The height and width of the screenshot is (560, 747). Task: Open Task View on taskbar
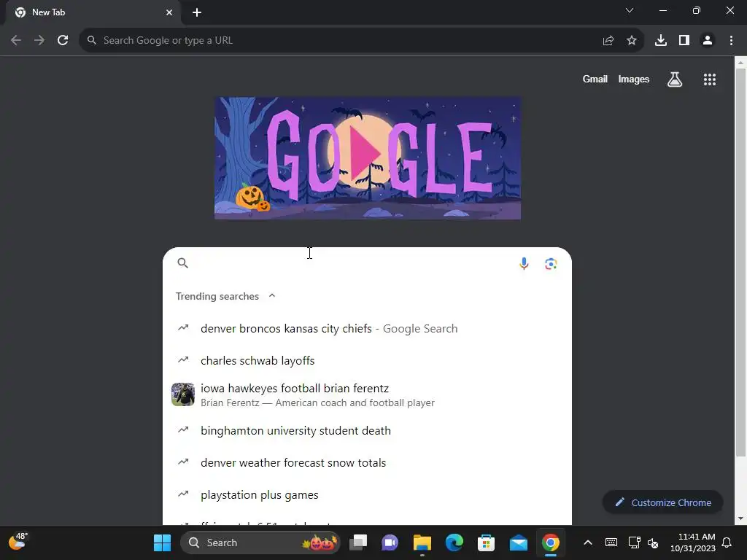358,542
